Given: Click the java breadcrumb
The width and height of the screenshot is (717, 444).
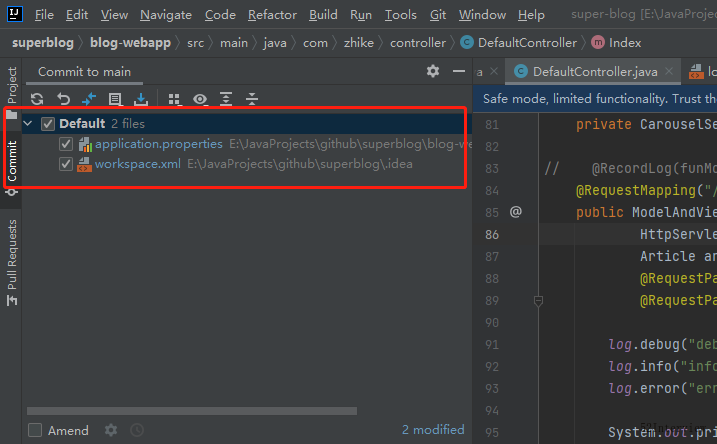Looking at the screenshot, I should coord(275,43).
